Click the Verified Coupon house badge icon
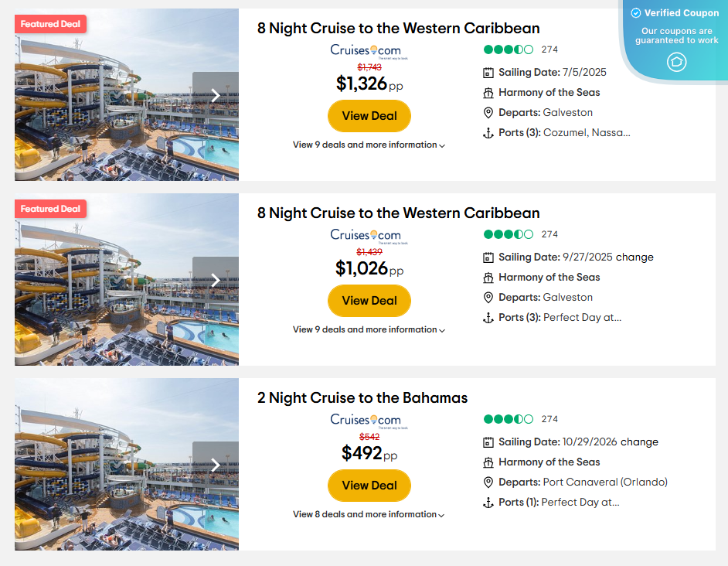Viewport: 728px width, 566px height. point(676,62)
